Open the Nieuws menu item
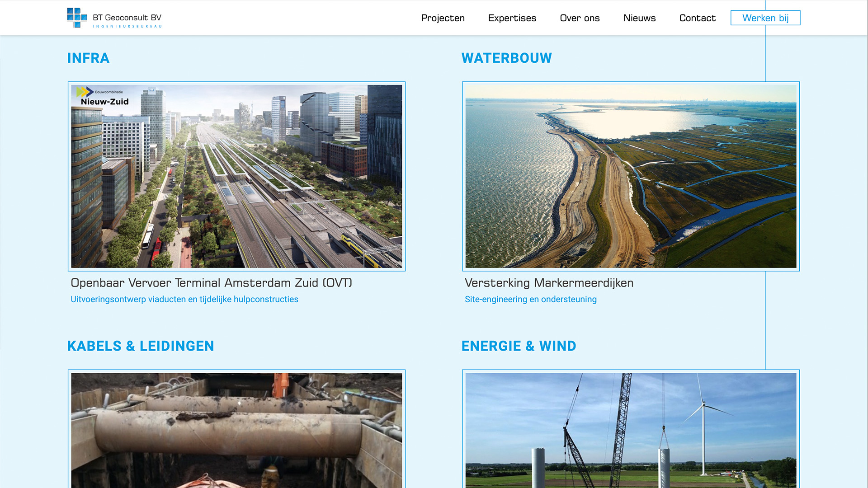868x488 pixels. (x=639, y=18)
